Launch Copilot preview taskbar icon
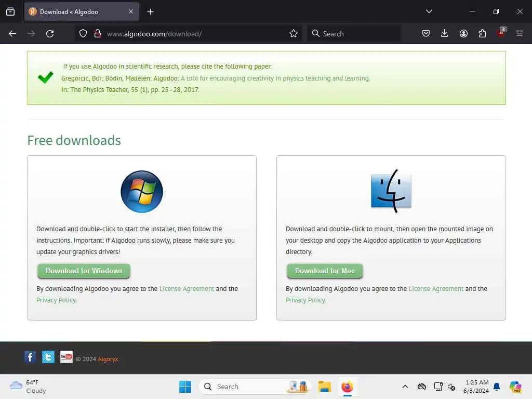 point(515,387)
